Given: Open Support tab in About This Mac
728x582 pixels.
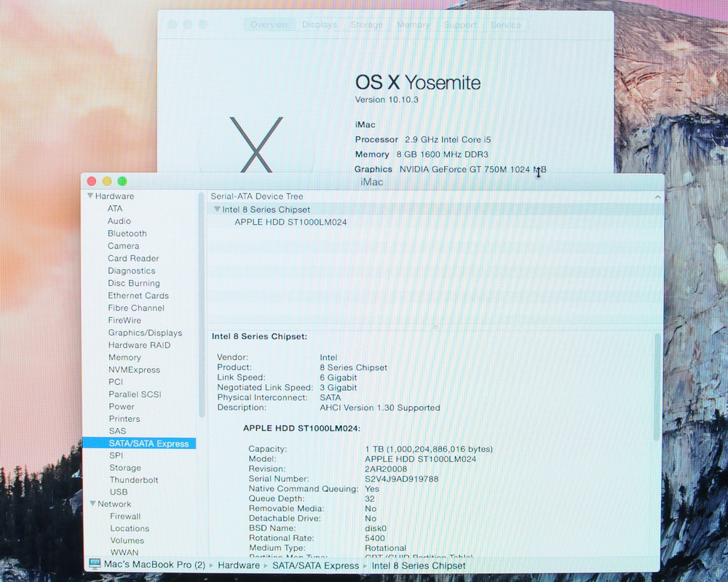Looking at the screenshot, I should [x=460, y=25].
